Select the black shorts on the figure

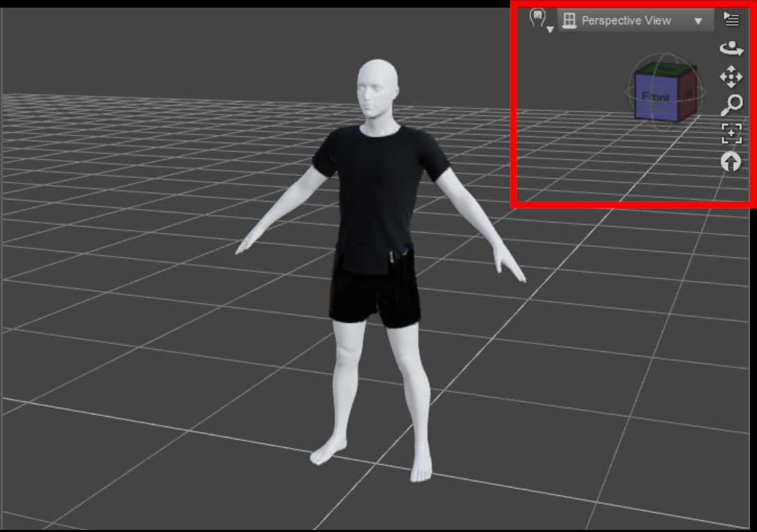pyautogui.click(x=376, y=299)
